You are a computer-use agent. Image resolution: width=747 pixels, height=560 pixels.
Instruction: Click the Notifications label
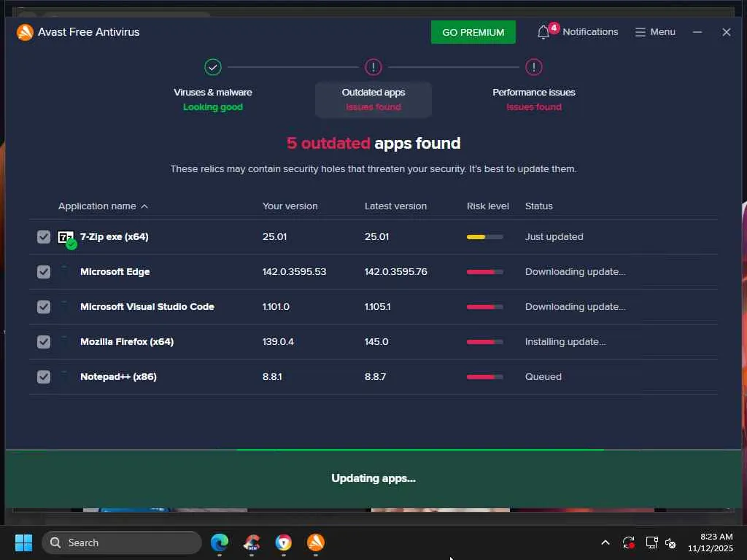point(590,32)
